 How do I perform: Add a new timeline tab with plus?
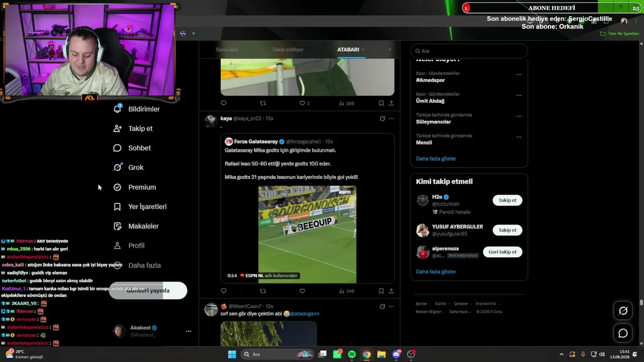click(389, 49)
